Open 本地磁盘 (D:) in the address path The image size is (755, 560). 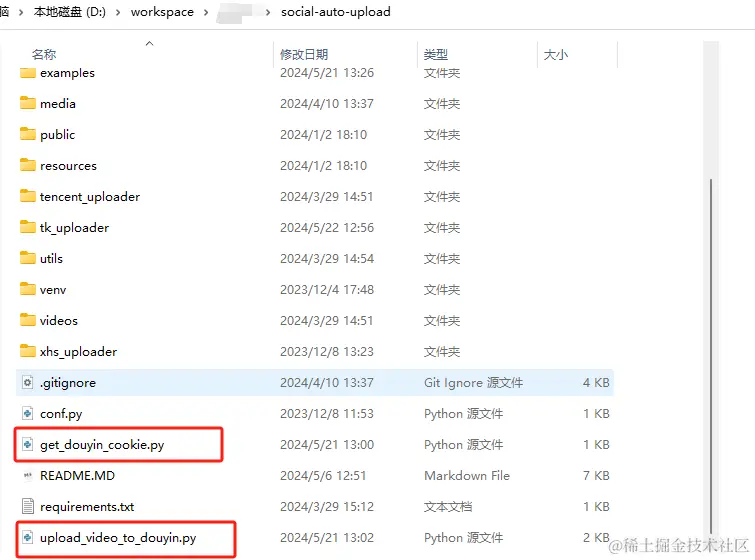pos(70,12)
